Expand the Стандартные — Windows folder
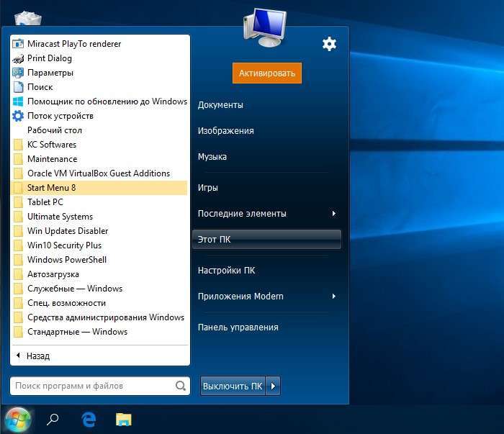504x434 pixels. 99,332
